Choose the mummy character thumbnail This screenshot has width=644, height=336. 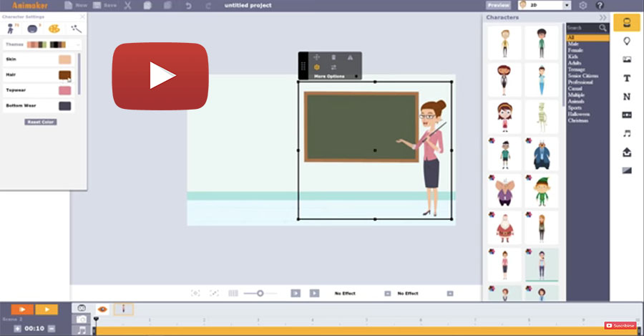click(x=542, y=117)
